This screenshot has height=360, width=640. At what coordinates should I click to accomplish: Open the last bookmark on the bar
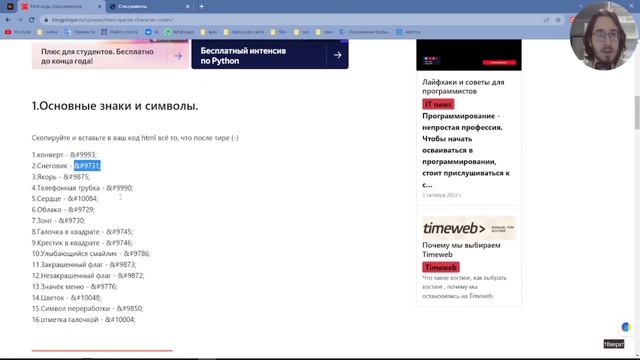point(408,32)
